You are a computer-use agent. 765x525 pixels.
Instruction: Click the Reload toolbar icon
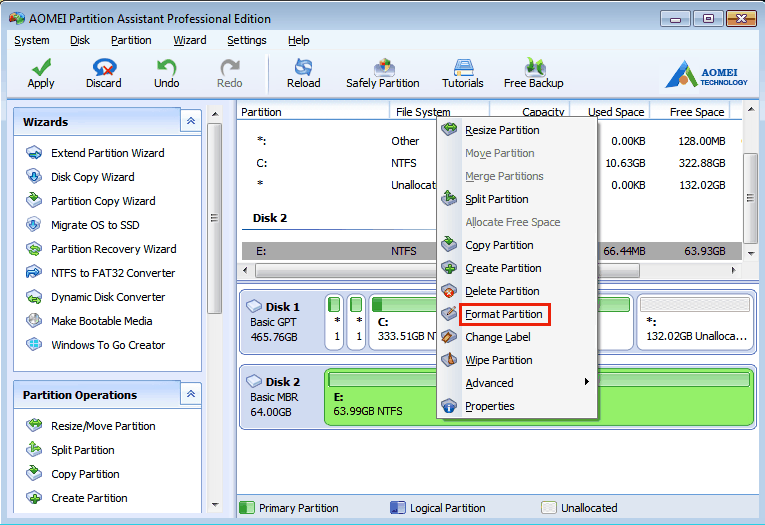tap(303, 67)
